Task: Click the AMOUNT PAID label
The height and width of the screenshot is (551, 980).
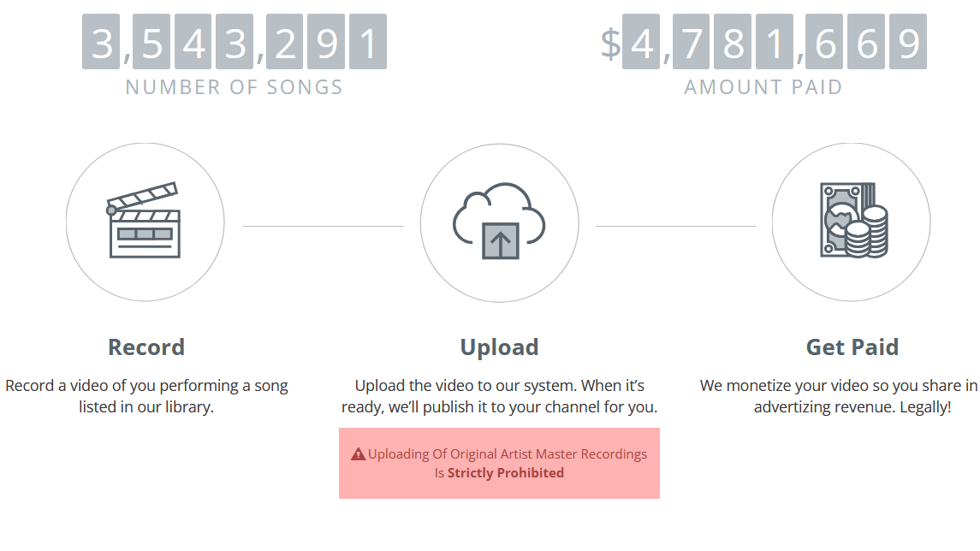Action: [763, 86]
